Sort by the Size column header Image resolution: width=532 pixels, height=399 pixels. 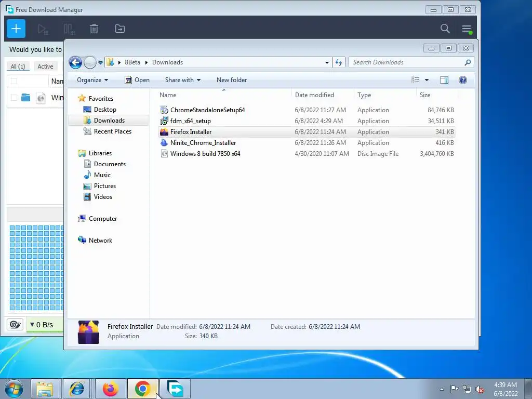pyautogui.click(x=437, y=95)
